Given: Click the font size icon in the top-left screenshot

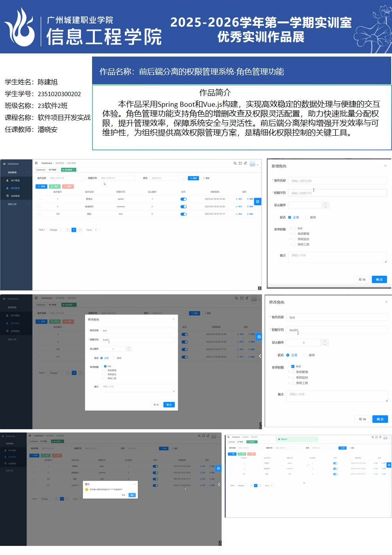Looking at the screenshot, I should click(x=245, y=163).
